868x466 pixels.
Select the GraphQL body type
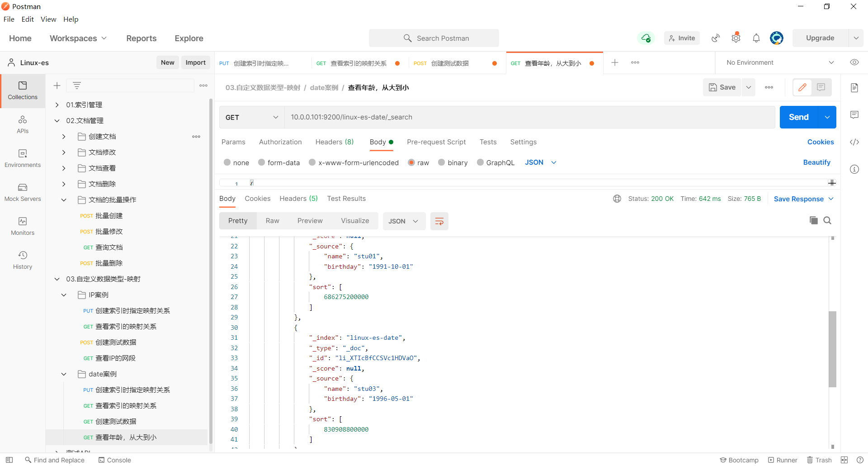(481, 162)
